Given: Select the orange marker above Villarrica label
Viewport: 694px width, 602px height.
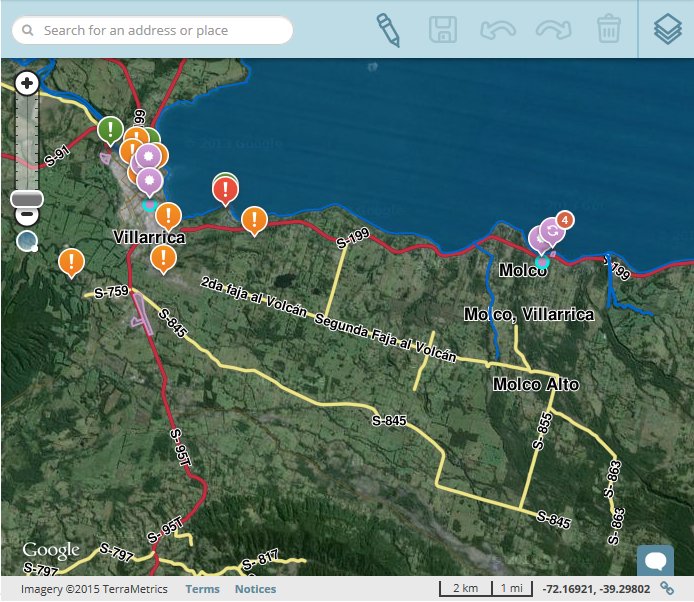Looking at the screenshot, I should [x=168, y=217].
